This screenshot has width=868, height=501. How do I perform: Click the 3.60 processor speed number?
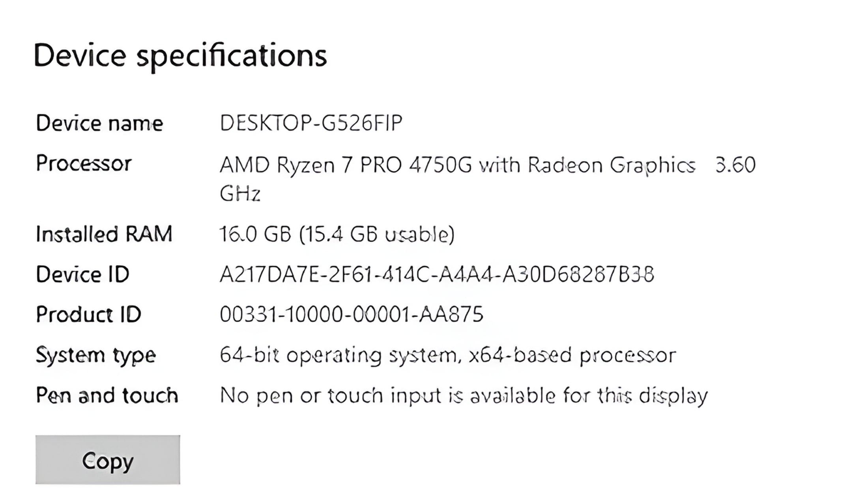(735, 165)
